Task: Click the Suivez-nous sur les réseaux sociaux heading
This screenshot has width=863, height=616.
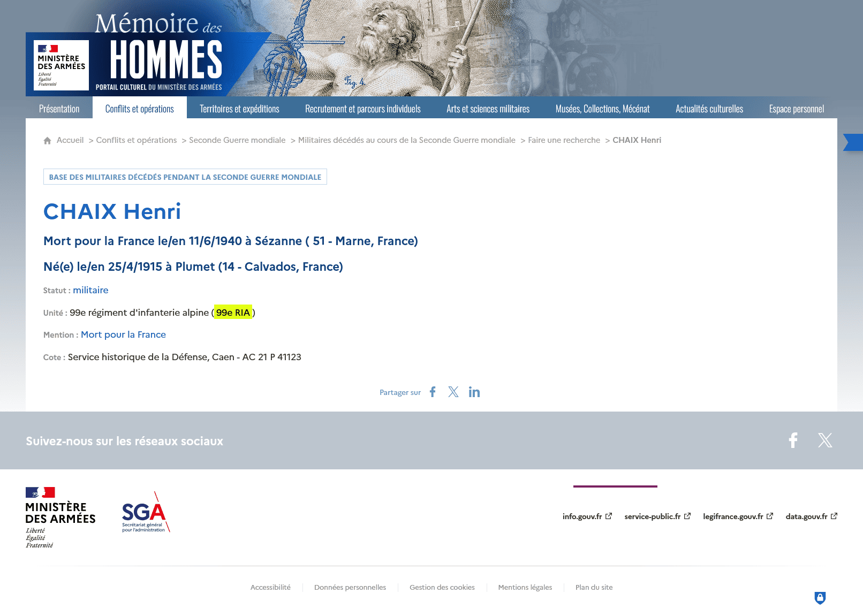Action: (125, 441)
